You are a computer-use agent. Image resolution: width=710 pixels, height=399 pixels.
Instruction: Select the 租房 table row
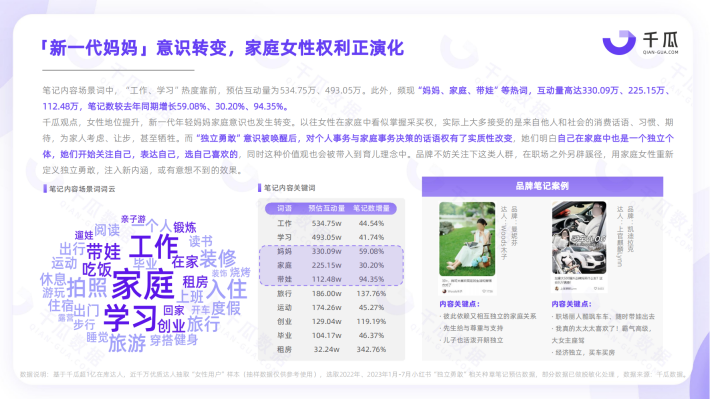331,350
